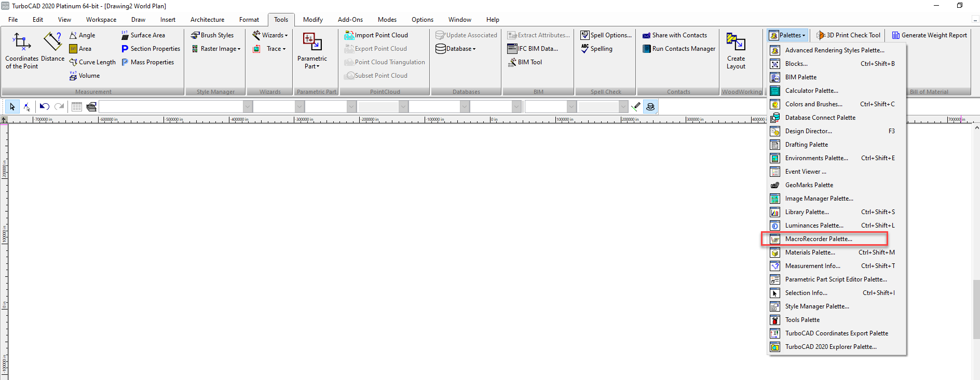Open Environments Palette
The height and width of the screenshot is (380, 980).
[x=837, y=158]
